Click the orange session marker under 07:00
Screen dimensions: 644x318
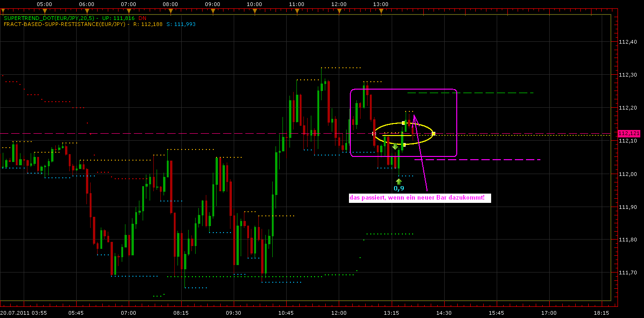point(129,11)
